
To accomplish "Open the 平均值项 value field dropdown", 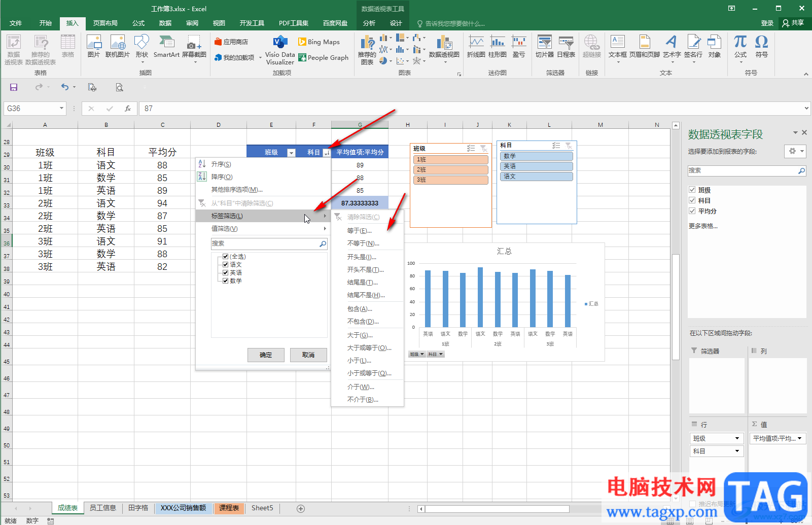I will click(800, 438).
